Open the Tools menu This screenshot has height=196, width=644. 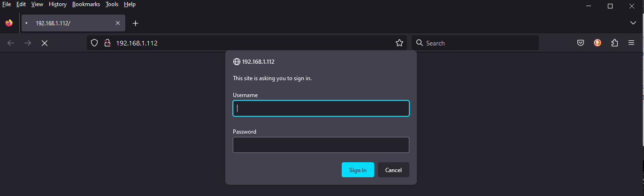coord(112,4)
